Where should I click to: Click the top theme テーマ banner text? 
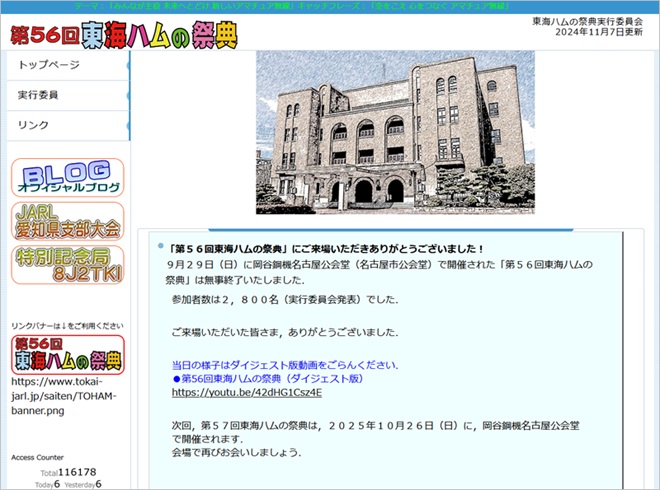292,6
